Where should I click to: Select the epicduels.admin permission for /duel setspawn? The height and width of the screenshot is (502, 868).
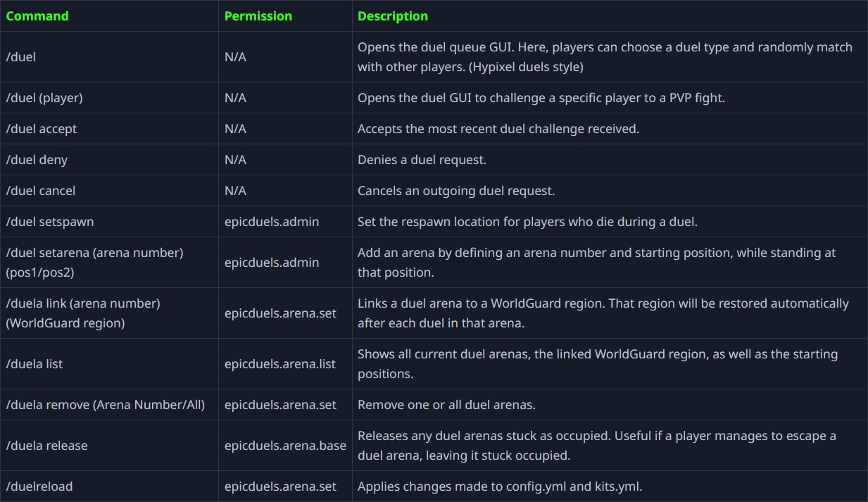272,222
